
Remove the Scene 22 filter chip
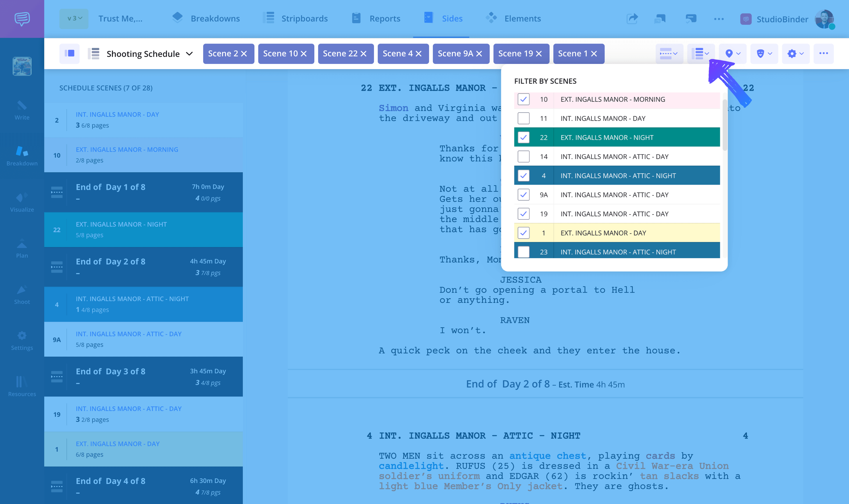(x=363, y=54)
